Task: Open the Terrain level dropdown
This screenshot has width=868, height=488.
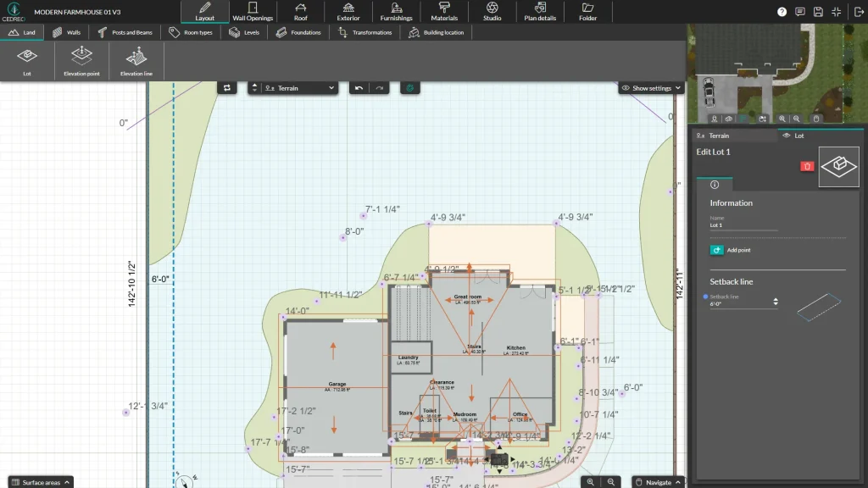Action: pos(299,88)
